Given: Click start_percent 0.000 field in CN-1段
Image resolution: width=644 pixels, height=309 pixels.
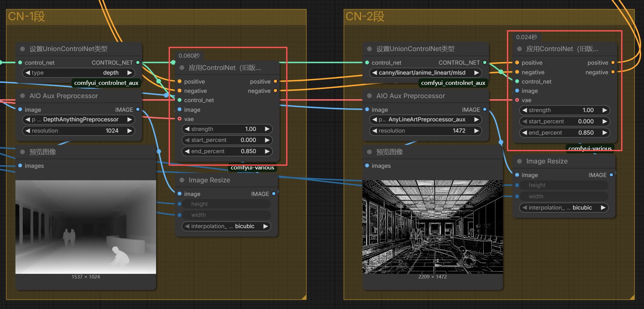Looking at the screenshot, I should pyautogui.click(x=227, y=140).
